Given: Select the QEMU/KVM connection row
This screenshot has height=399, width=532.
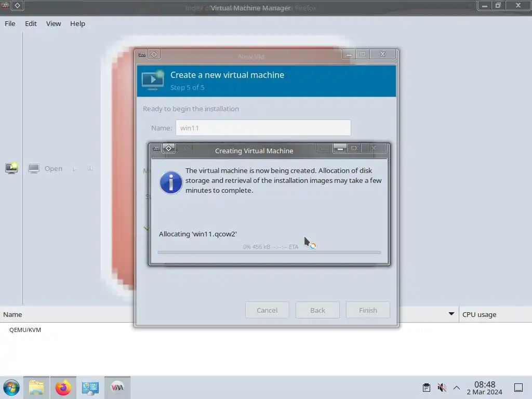Looking at the screenshot, I should (x=266, y=330).
